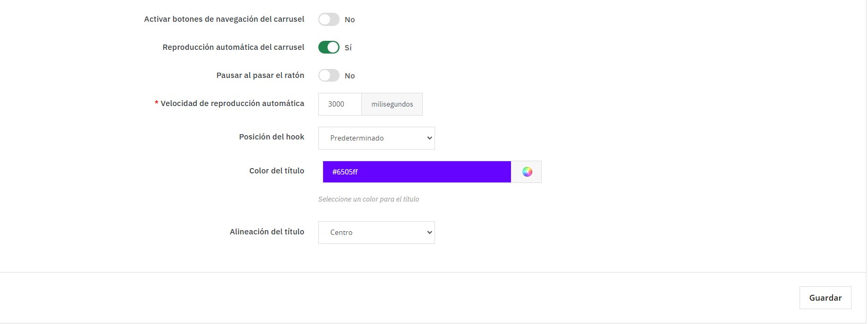
Task: Click the Sí text beside autoplay toggle
Action: click(x=348, y=48)
